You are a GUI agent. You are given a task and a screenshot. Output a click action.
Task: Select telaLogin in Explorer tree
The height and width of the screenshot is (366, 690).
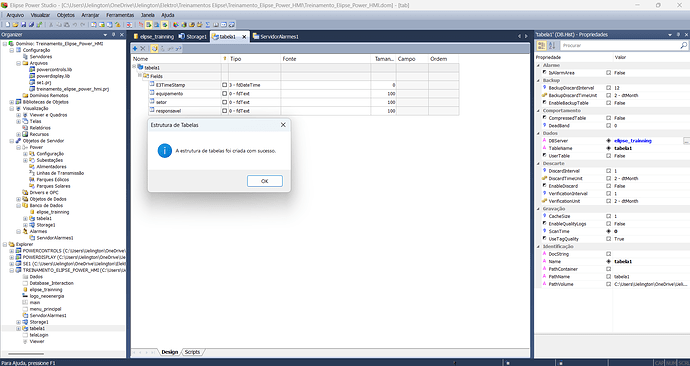coord(39,335)
